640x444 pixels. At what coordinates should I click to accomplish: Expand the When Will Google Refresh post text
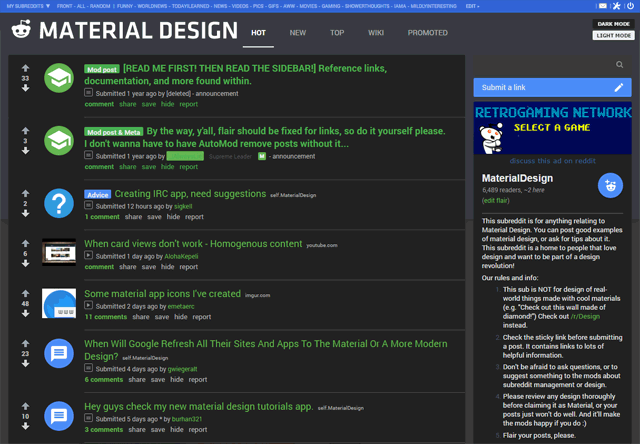(88, 368)
